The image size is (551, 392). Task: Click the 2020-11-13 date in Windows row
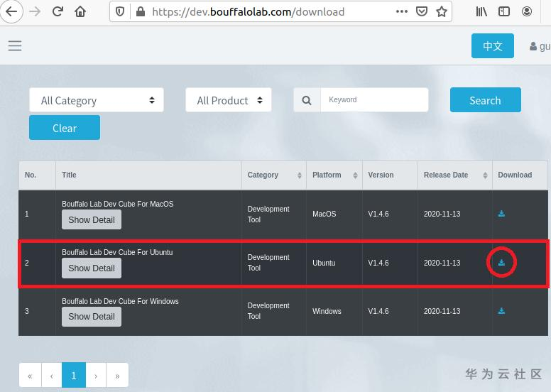[x=442, y=311]
